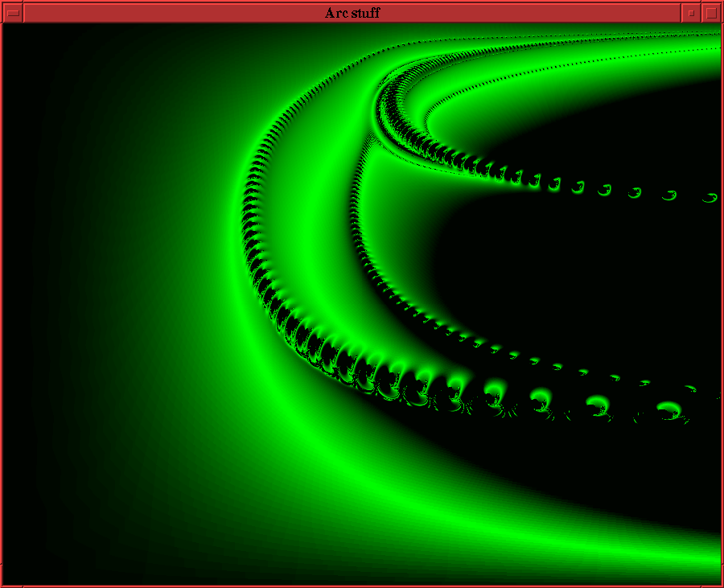Click the green fractal arc canvas
This screenshot has width=724, height=588.
(x=362, y=304)
